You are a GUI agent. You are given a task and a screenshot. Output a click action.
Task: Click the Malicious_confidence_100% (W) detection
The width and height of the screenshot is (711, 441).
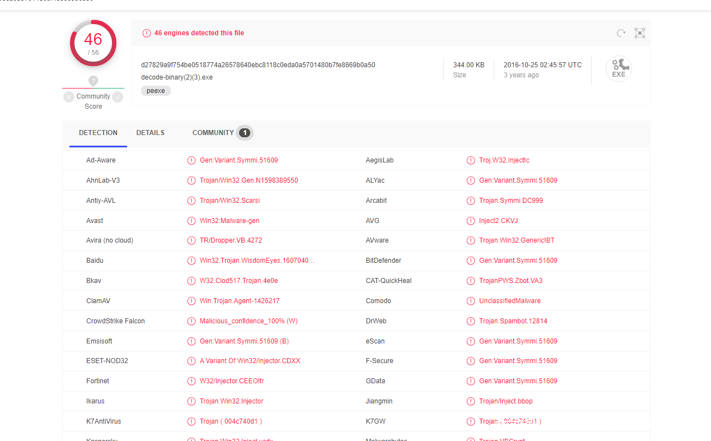248,321
